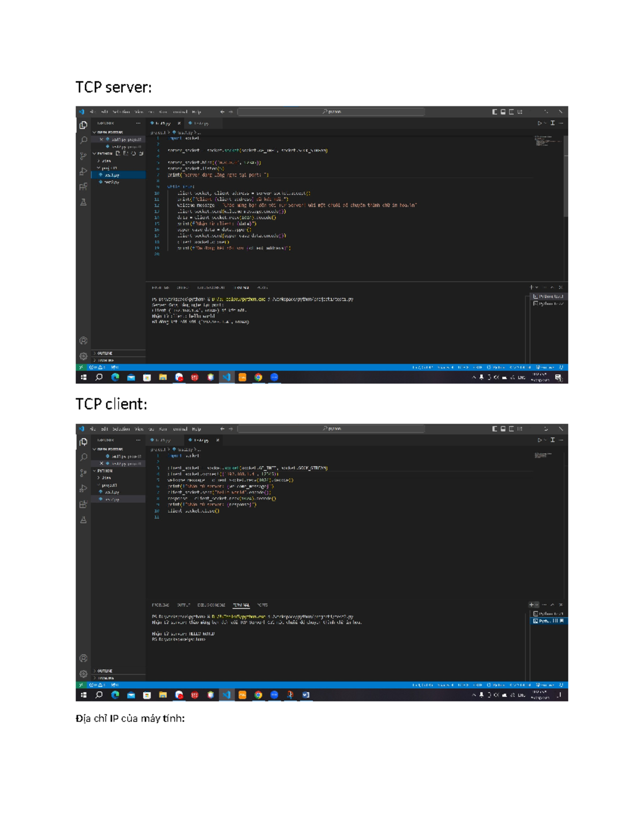Select test1.py in the Explorer tree
This screenshot has height=834, width=644.
113,176
